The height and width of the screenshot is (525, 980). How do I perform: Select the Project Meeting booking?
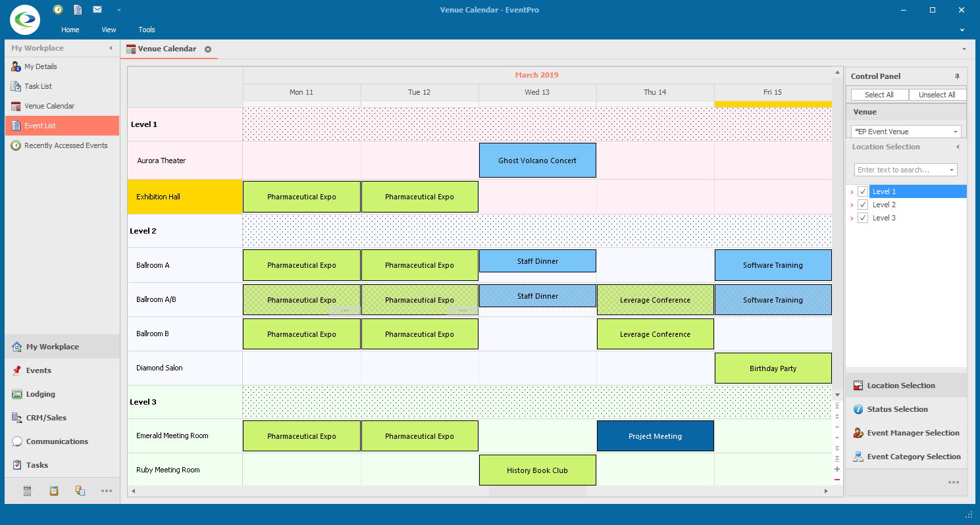[655, 436]
